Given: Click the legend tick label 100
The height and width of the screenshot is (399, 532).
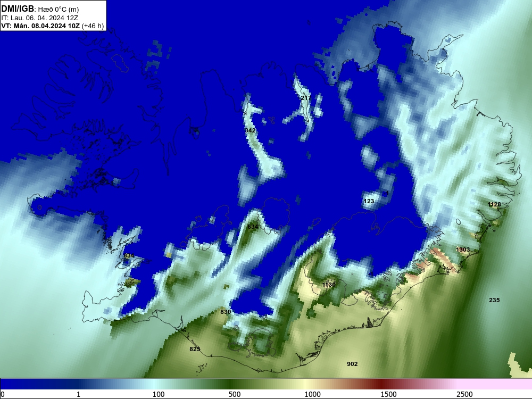Looking at the screenshot, I should (159, 394).
